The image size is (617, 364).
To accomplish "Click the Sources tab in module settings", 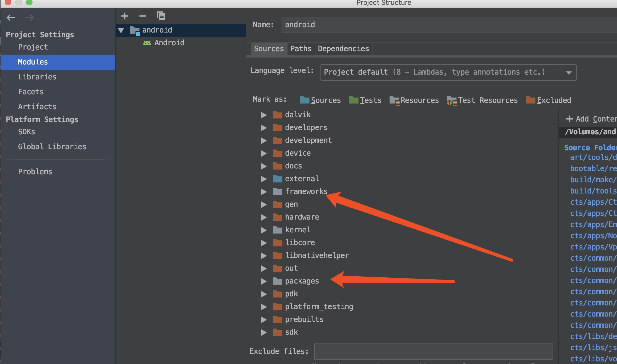I will click(x=269, y=48).
